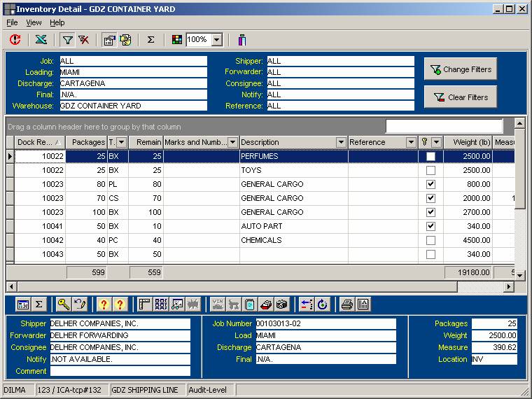Click the remove filter icon with red X
This screenshot has width=532, height=399.
click(84, 40)
